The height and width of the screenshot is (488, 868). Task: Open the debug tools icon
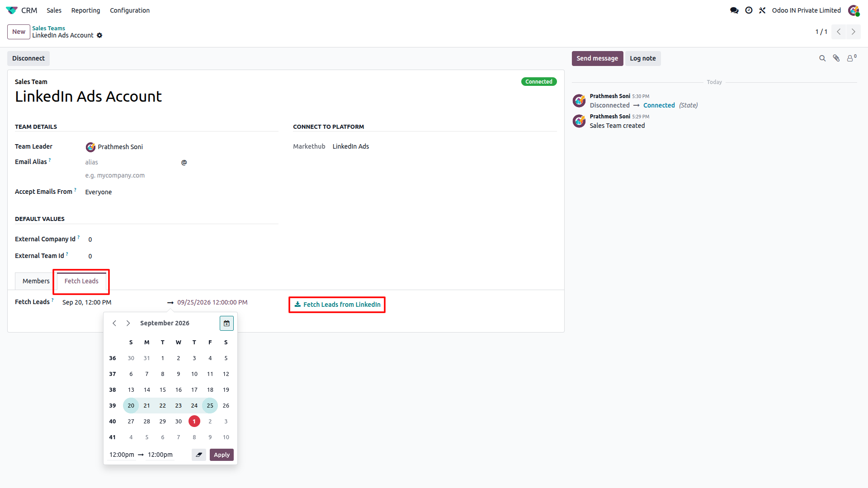tap(762, 10)
